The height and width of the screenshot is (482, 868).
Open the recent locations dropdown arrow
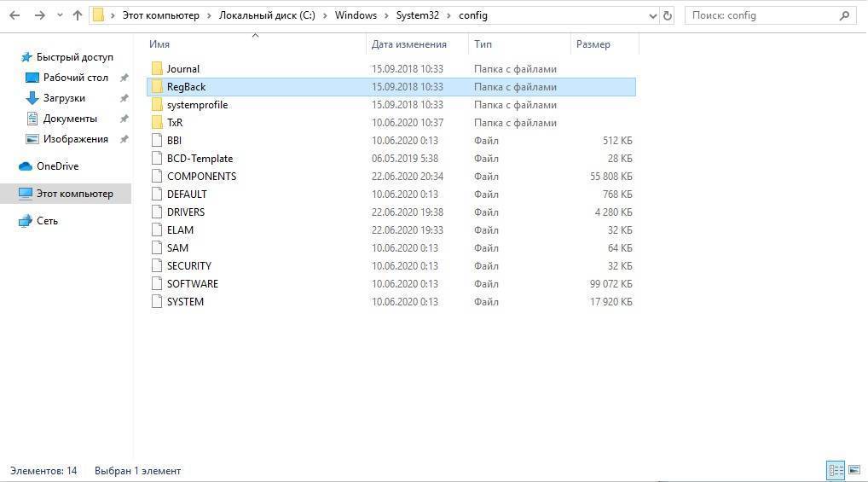coord(59,15)
